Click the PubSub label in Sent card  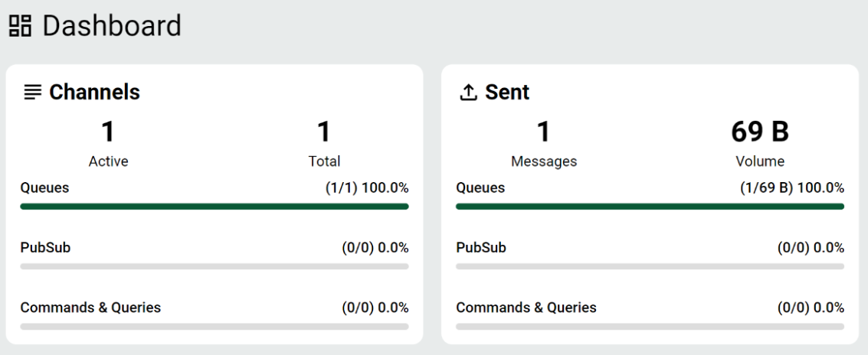pyautogui.click(x=481, y=248)
